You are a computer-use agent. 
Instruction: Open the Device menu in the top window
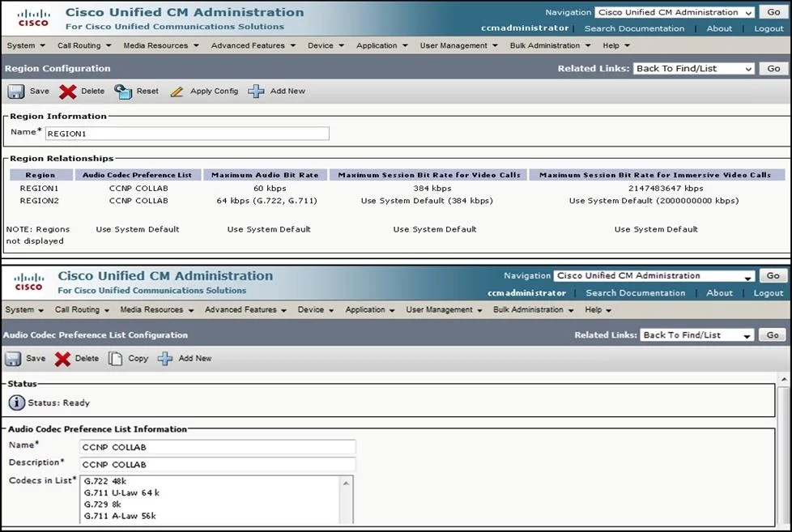coord(326,45)
